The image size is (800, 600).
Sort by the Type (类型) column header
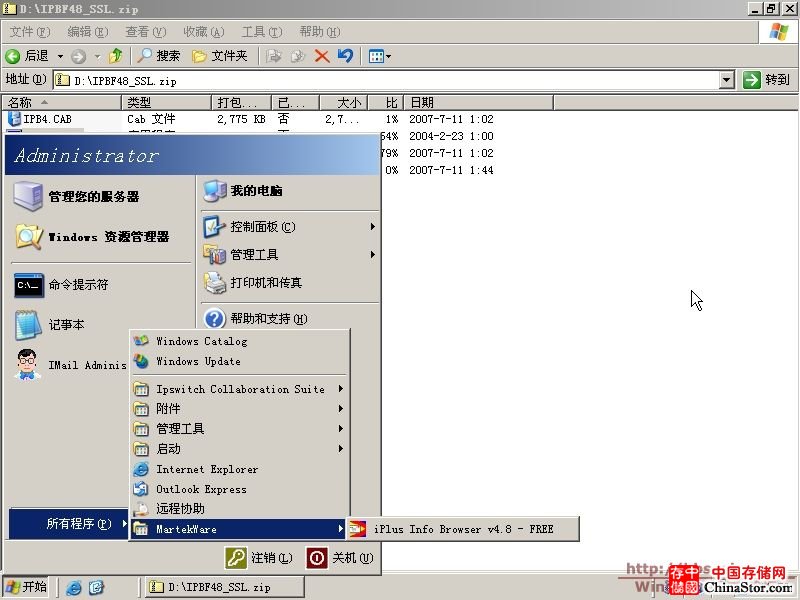[x=166, y=103]
